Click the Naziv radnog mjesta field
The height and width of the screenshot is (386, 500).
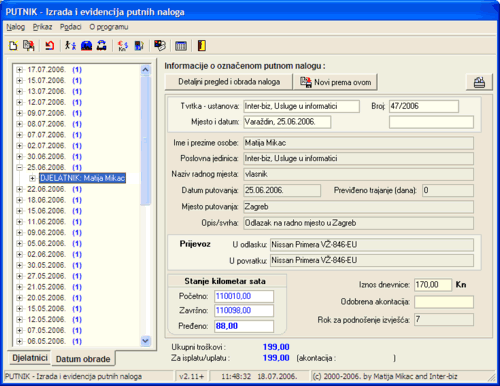358,174
